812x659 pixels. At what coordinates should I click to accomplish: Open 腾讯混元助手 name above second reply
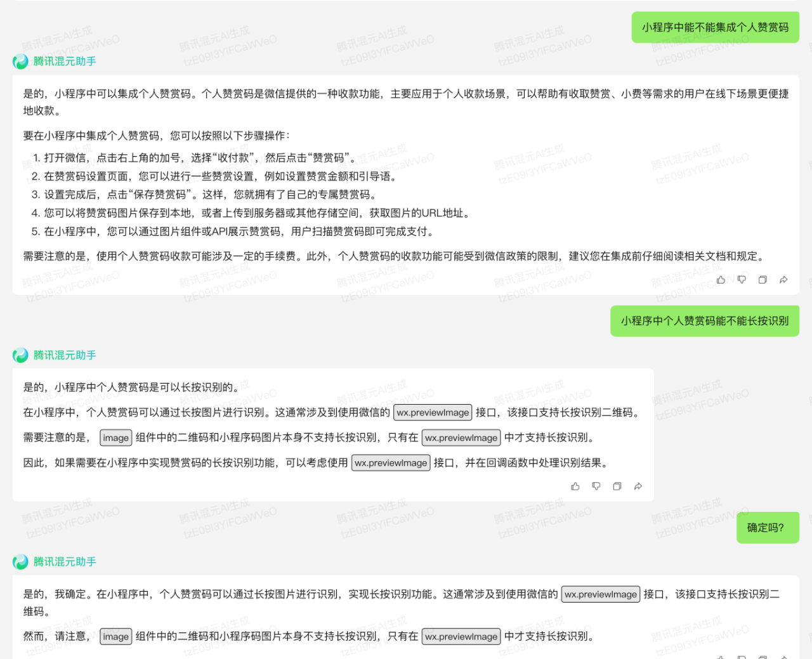[x=65, y=355]
